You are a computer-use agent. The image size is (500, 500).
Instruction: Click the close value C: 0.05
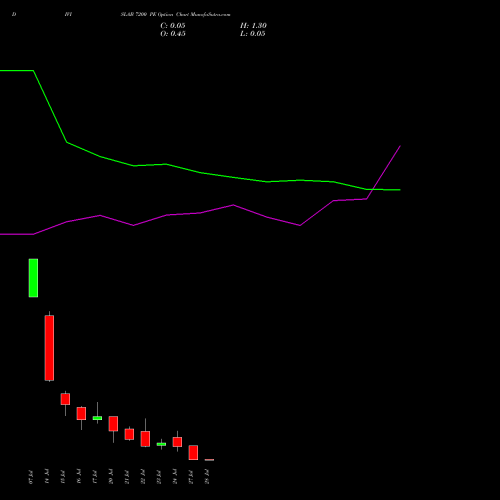pos(173,26)
